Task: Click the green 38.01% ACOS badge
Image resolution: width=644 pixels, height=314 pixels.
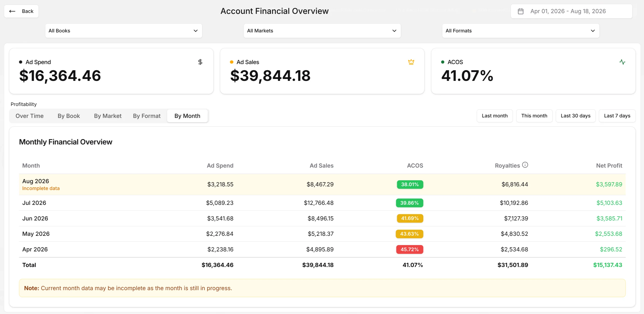Action: [x=410, y=184]
